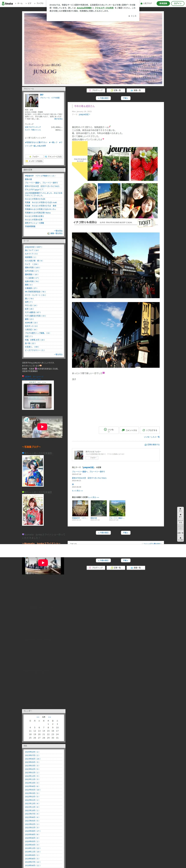Click アメンバーになる button
The image size is (186, 868).
(x=53, y=157)
